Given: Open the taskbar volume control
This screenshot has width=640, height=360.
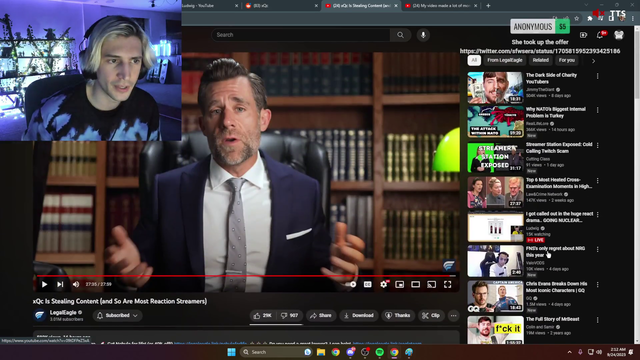Looking at the screenshot, I should coord(599,352).
